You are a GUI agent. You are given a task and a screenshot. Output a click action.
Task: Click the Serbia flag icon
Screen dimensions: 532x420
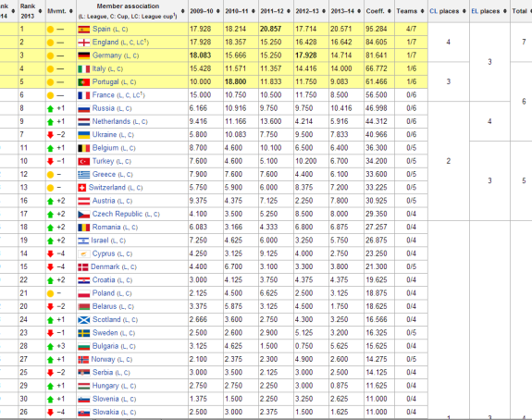(84, 373)
